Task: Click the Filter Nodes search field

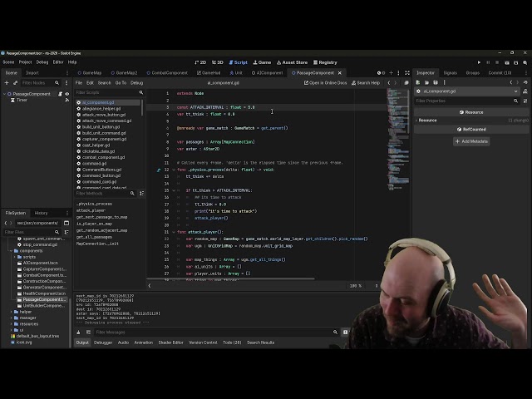Action: [x=41, y=83]
